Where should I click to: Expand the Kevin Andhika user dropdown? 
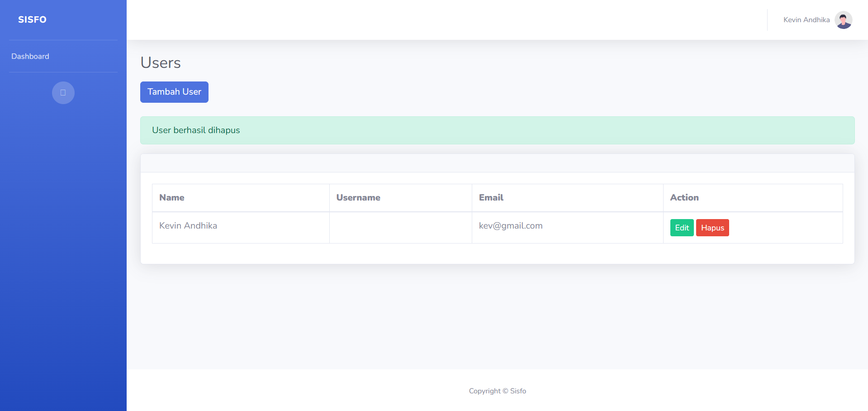(x=806, y=20)
